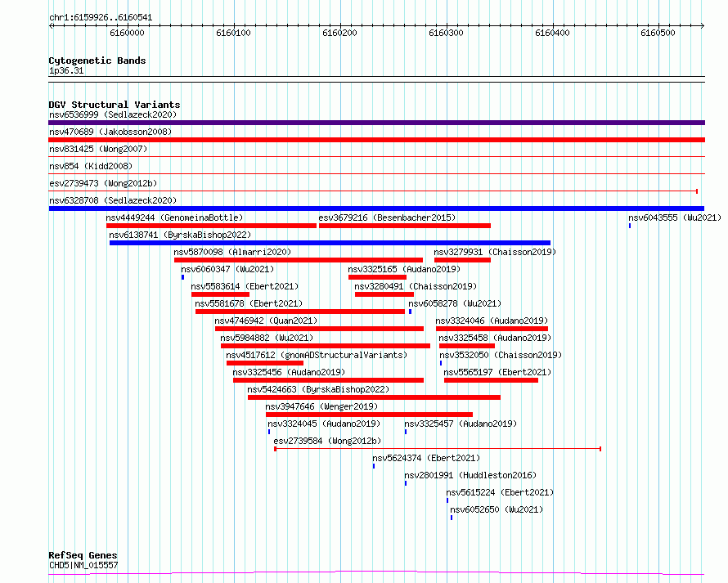This screenshot has width=728, height=583.
Task: Select nsv5984882 (Wu2021) variant label
Action: point(267,338)
